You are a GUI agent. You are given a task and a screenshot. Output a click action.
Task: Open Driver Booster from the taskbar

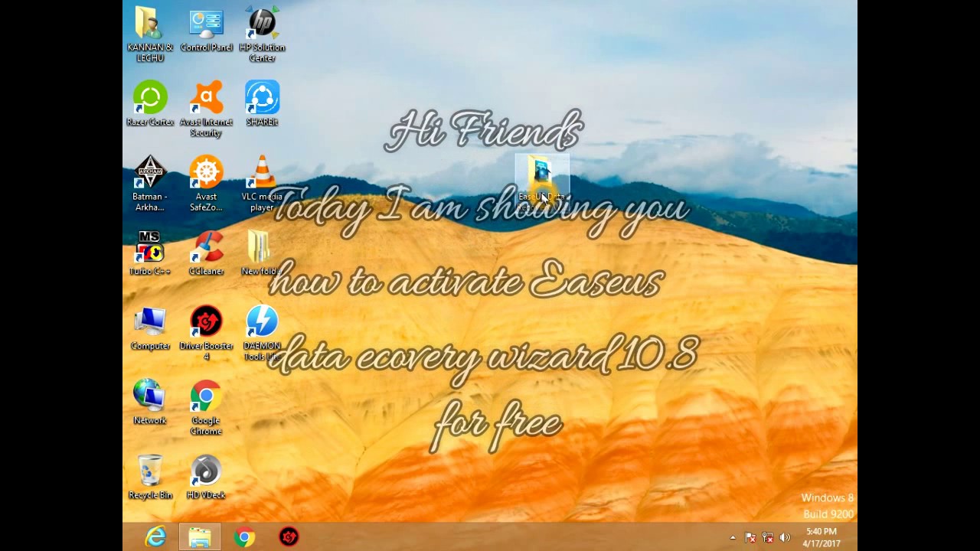click(289, 537)
